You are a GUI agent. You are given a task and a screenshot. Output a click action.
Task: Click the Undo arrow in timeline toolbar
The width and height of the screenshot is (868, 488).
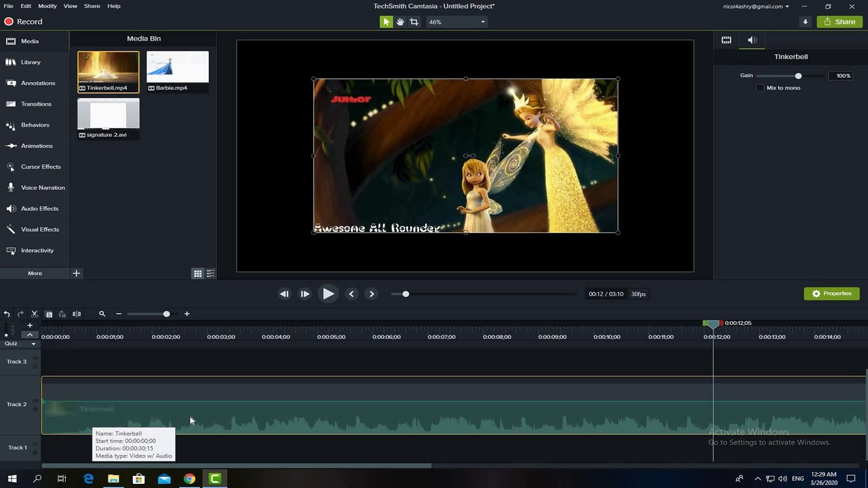pyautogui.click(x=7, y=314)
